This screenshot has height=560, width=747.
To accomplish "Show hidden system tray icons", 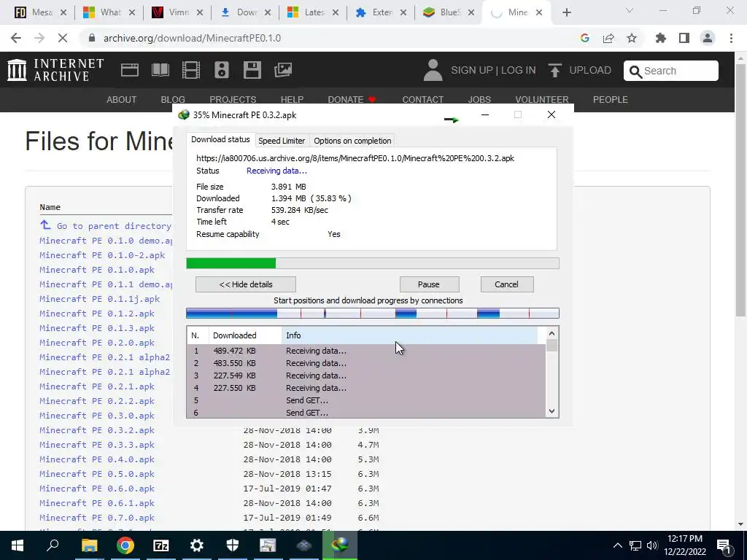I will (617, 545).
